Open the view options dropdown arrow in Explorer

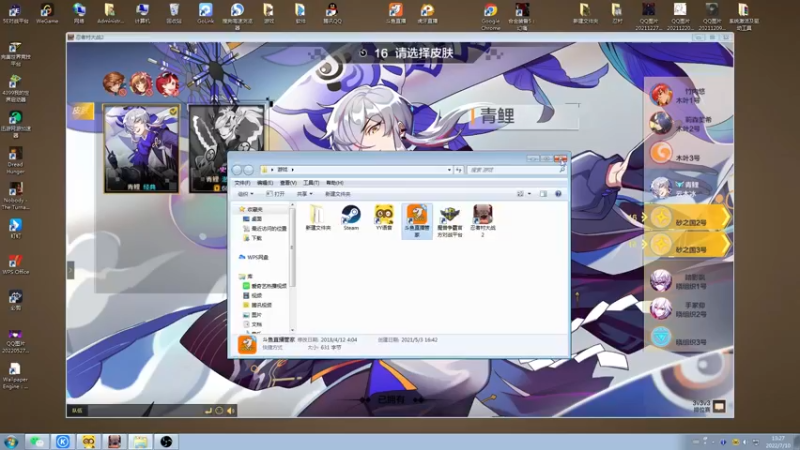[x=529, y=194]
